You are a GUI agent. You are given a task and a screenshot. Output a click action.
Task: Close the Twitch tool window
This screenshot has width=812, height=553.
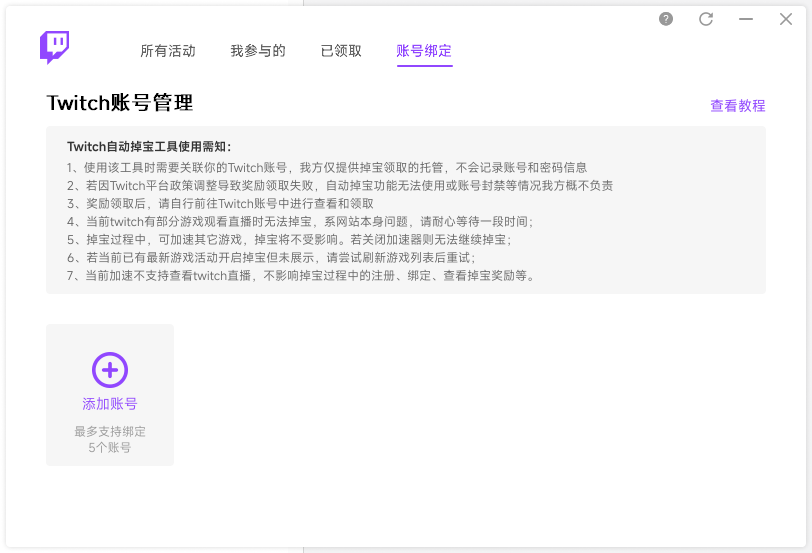coord(786,19)
